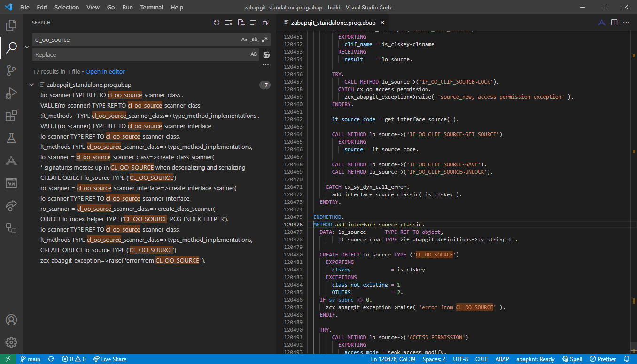Image resolution: width=637 pixels, height=364 pixels.
Task: Toggle Match Case in search
Action: [x=244, y=39]
